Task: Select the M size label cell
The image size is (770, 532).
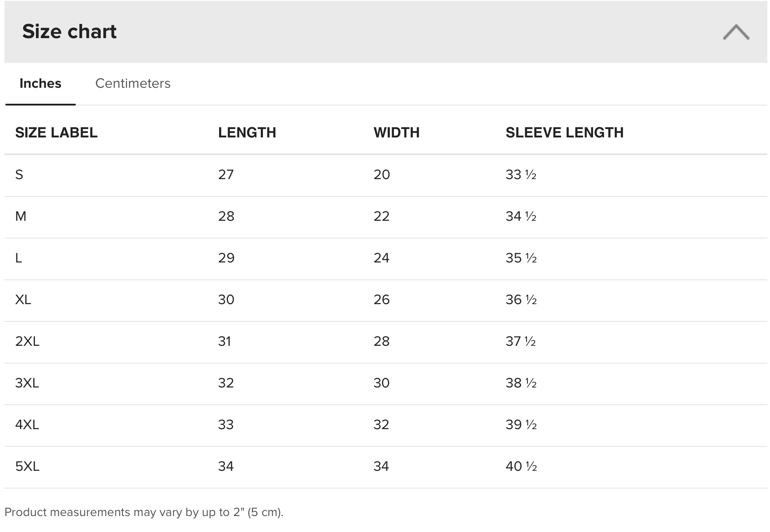Action: (21, 216)
